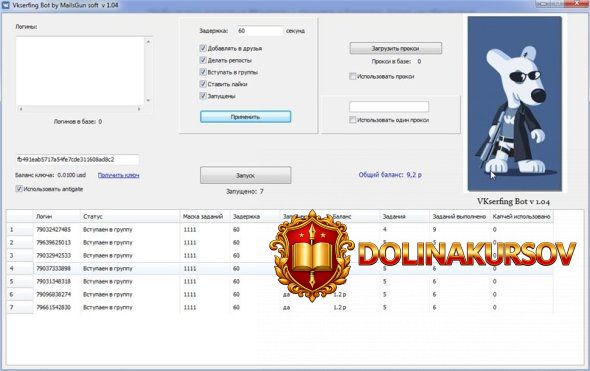Click the 'Загрузить прокси' button
Viewport: 590px width, 371px height.
395,48
